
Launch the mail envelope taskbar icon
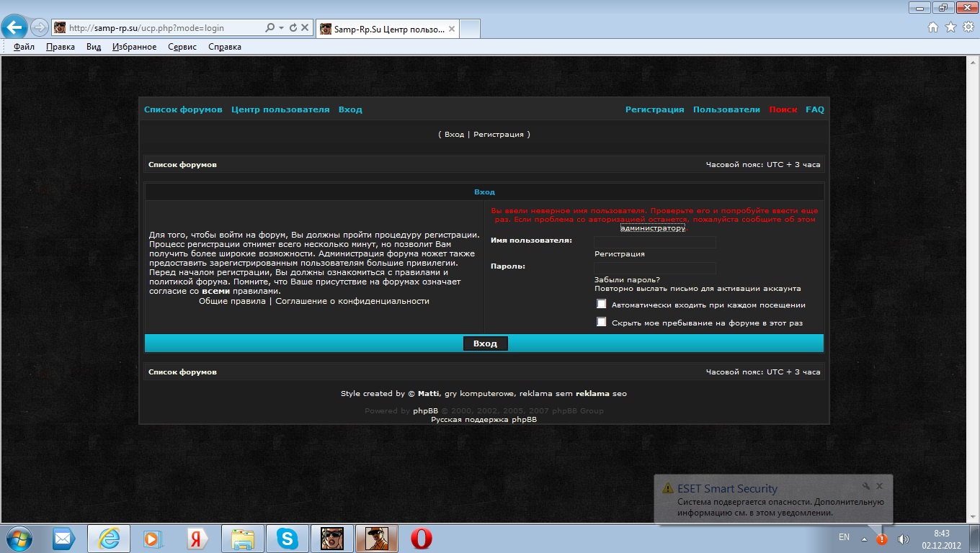[64, 539]
